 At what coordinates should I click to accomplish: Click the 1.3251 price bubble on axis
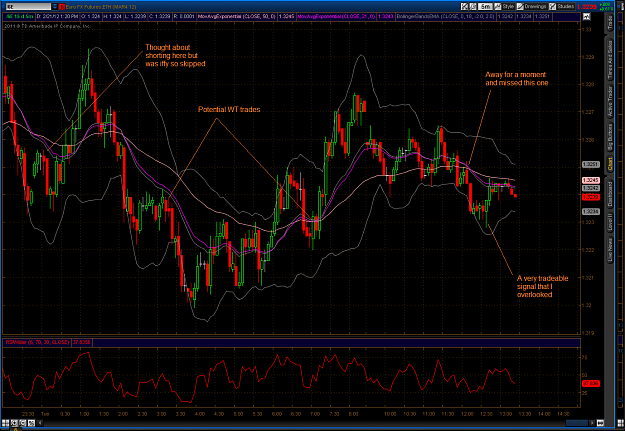point(590,164)
